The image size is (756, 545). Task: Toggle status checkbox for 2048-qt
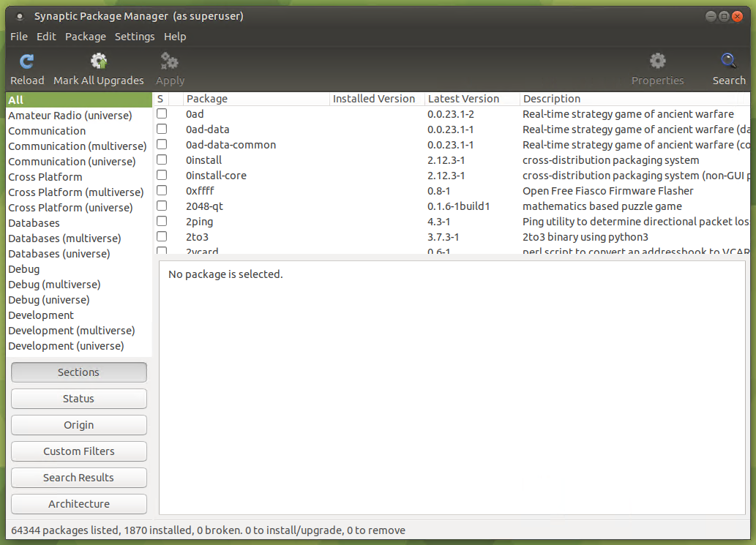coord(162,206)
